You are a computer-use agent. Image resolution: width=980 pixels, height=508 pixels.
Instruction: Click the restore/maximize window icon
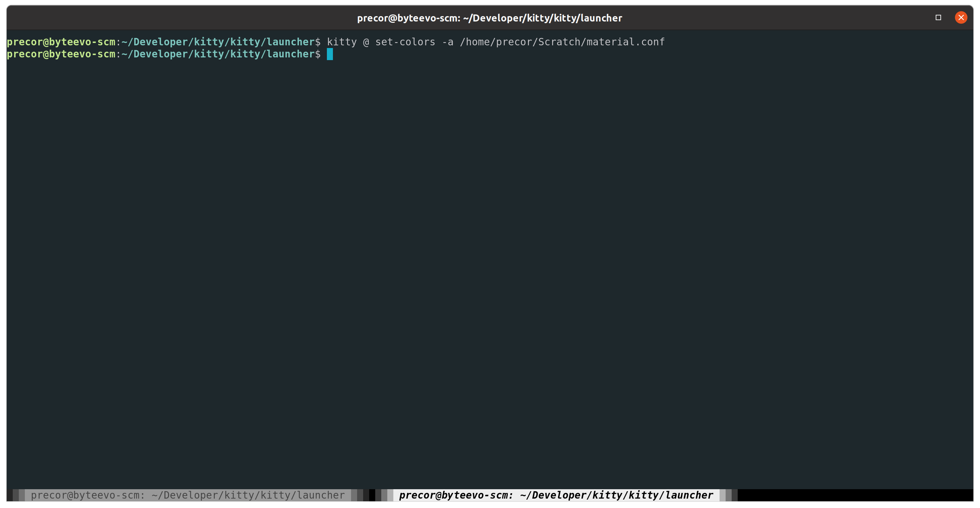click(x=938, y=17)
